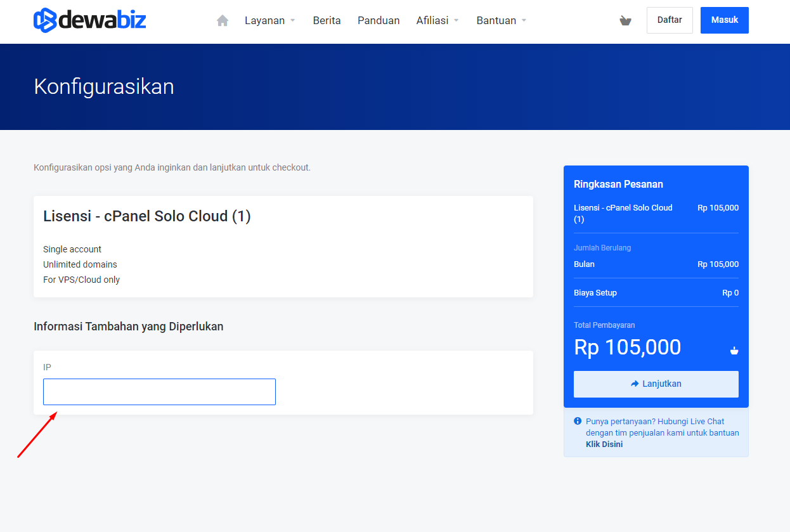Click the Lisensi - cPanel Solo Cloud title
790x532 pixels.
coord(147,216)
